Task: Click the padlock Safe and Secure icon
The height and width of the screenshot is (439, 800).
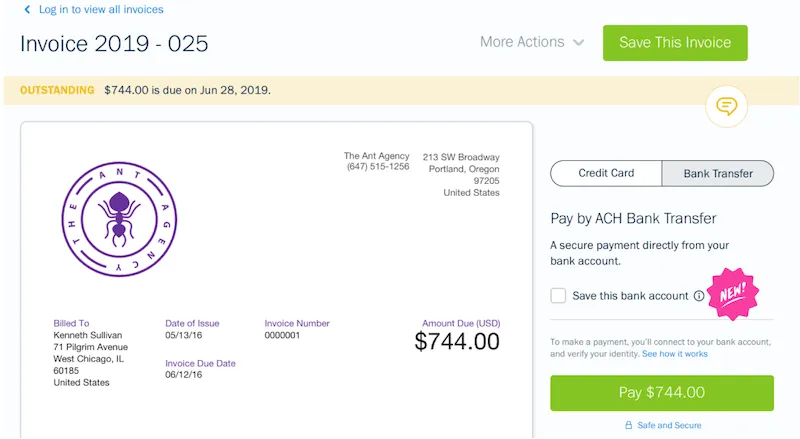Action: 628,425
